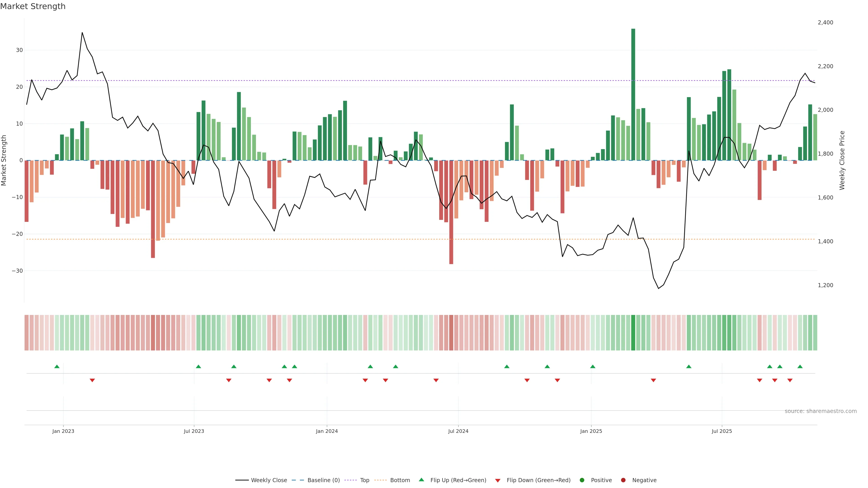Click the Market Strength chart title
868x488 pixels.
33,6
